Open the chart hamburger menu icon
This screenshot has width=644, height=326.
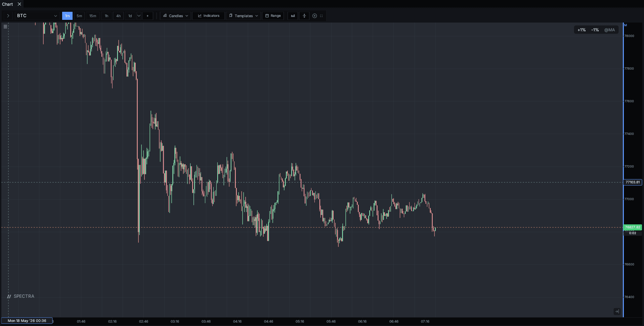tap(5, 27)
